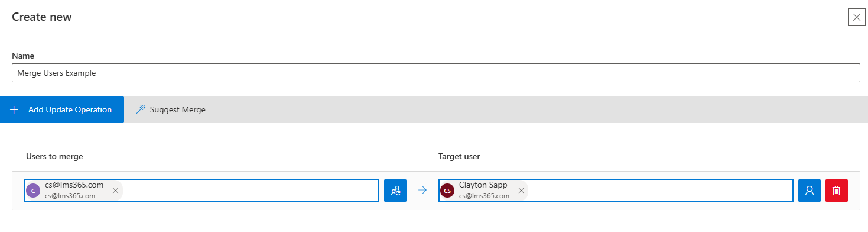This screenshot has height=232, width=868.
Task: Select the Clayton Sapp user chip
Action: tap(483, 191)
